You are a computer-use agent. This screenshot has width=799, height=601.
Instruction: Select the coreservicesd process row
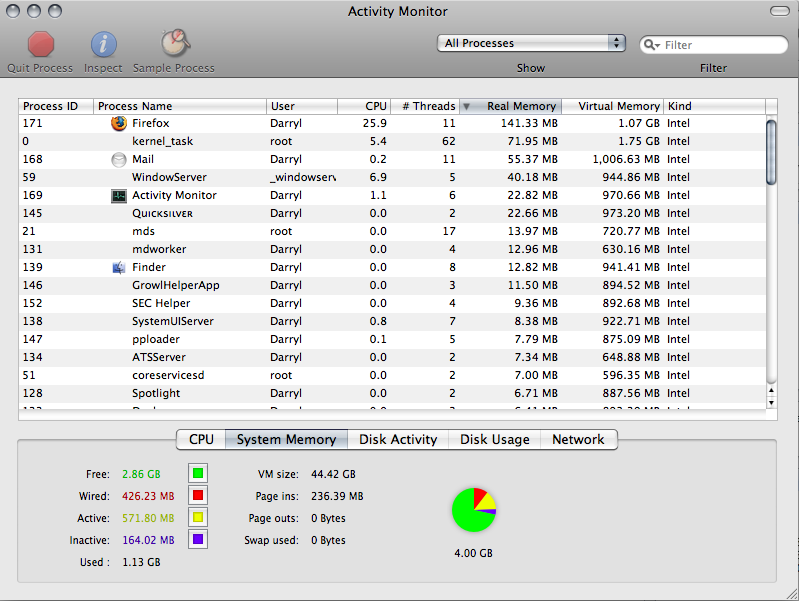tap(392, 375)
